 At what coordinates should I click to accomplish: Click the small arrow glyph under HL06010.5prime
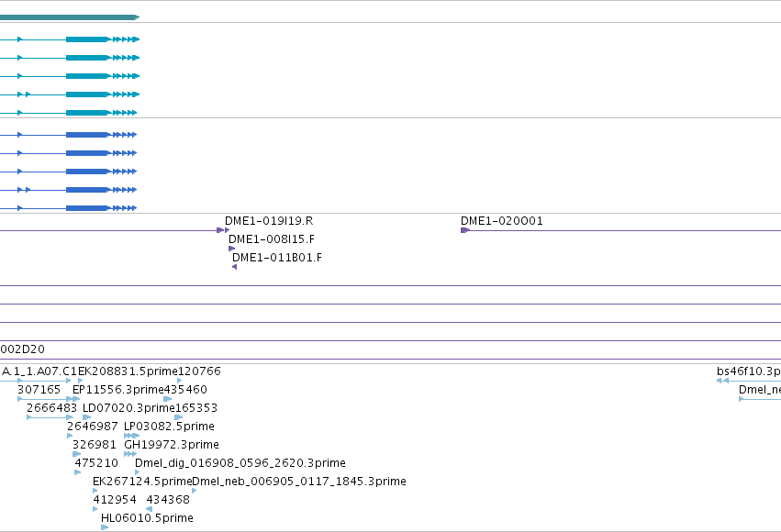pos(105,527)
